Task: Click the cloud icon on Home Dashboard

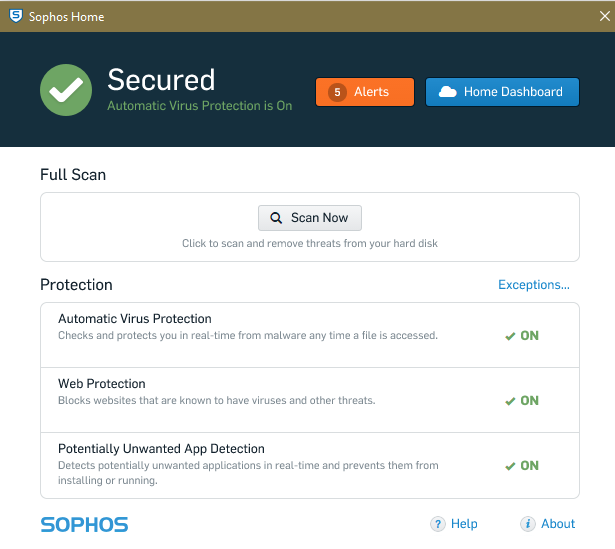Action: 448,92
